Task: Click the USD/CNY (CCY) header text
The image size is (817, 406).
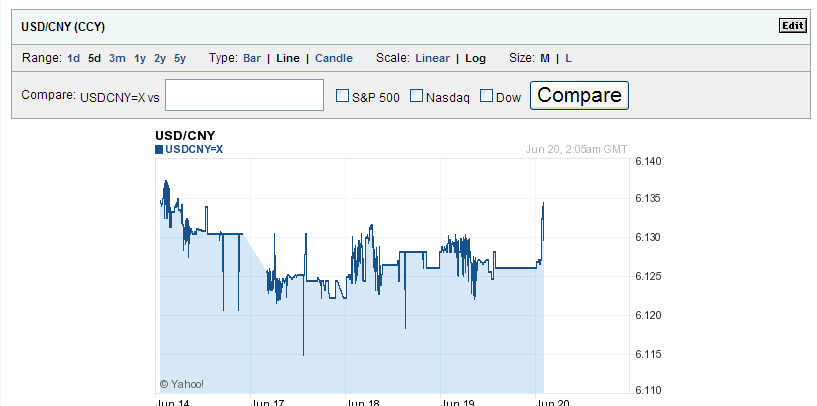Action: [x=63, y=27]
